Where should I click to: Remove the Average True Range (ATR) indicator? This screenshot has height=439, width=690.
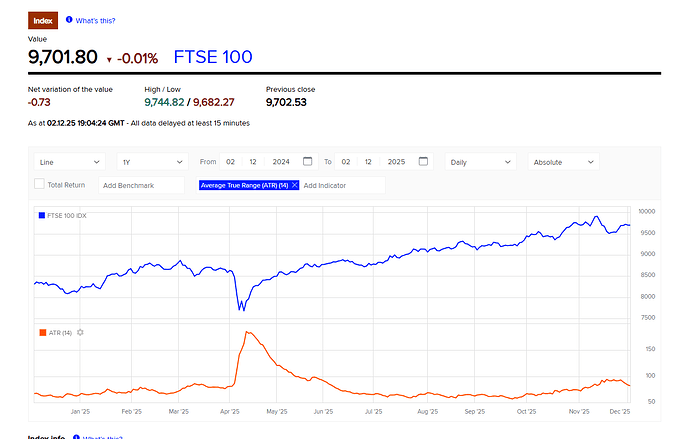tap(294, 185)
